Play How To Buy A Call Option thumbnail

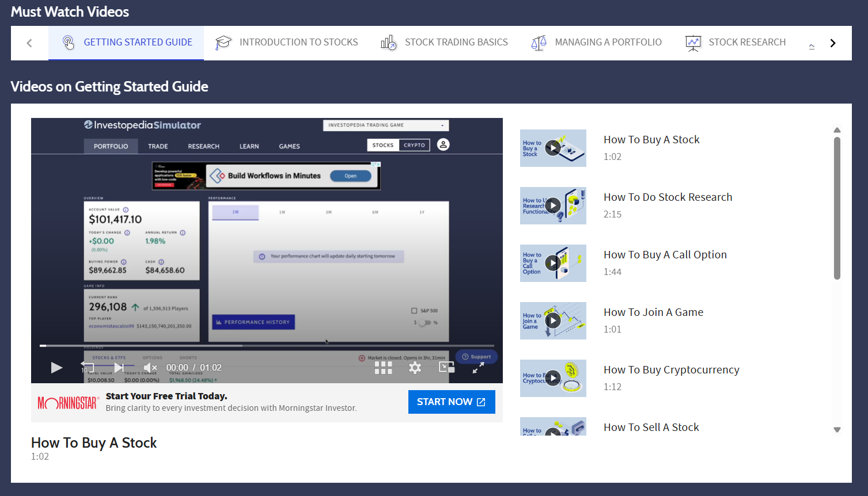pos(553,263)
